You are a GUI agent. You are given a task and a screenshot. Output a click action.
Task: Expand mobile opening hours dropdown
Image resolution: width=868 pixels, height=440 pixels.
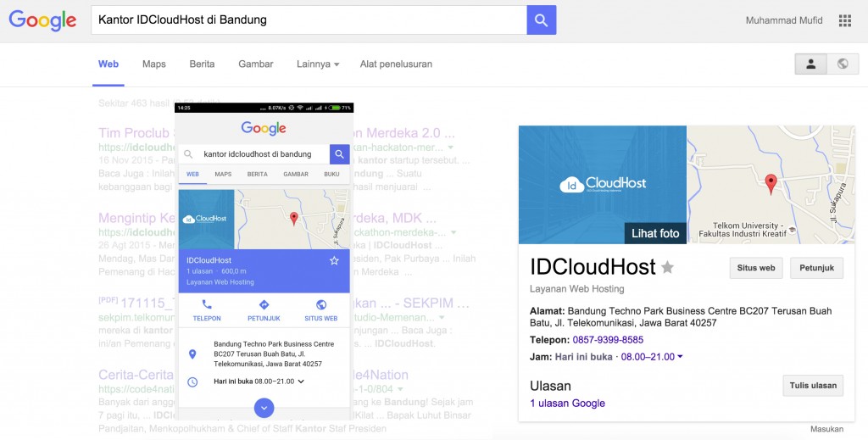301,382
